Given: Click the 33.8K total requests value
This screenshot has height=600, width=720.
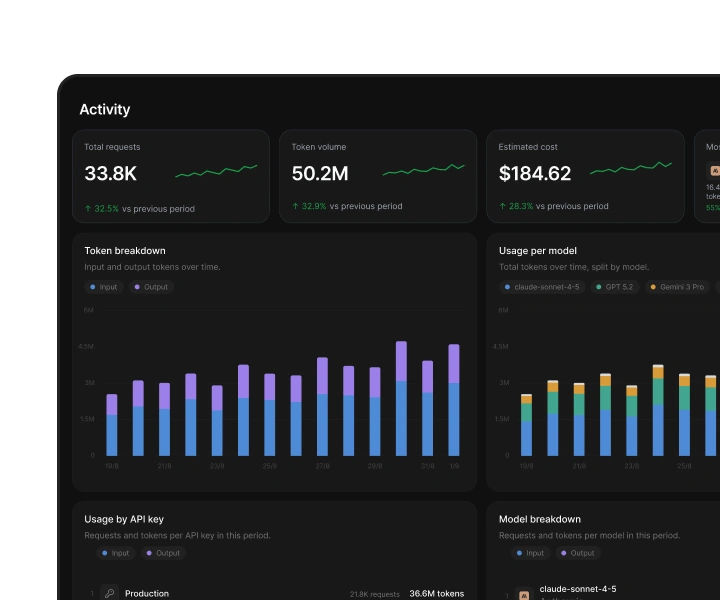Looking at the screenshot, I should 111,174.
